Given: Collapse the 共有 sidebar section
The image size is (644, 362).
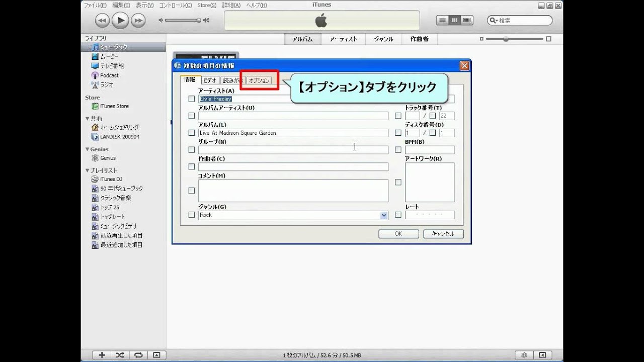Looking at the screenshot, I should [87, 119].
